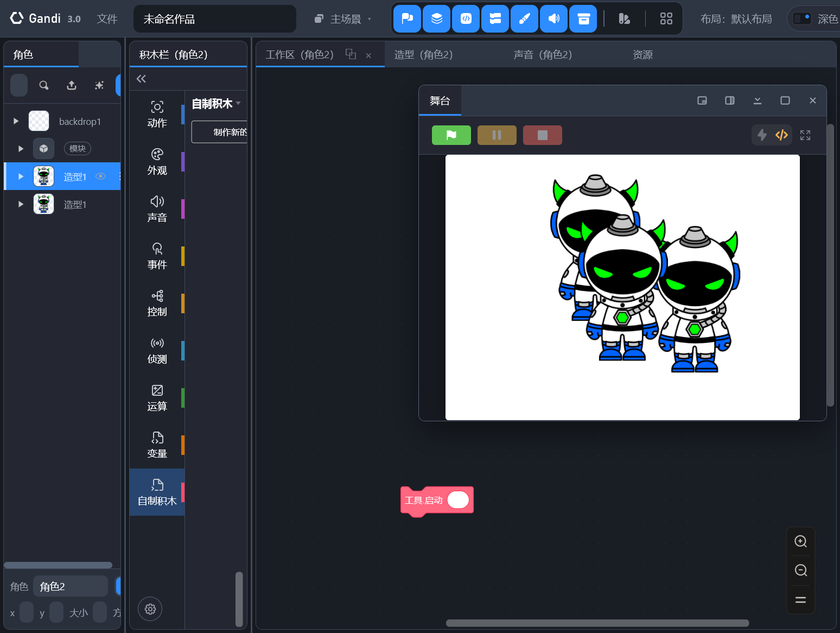Click the flag icon in top toolbar
Image resolution: width=840 pixels, height=633 pixels.
click(x=407, y=19)
